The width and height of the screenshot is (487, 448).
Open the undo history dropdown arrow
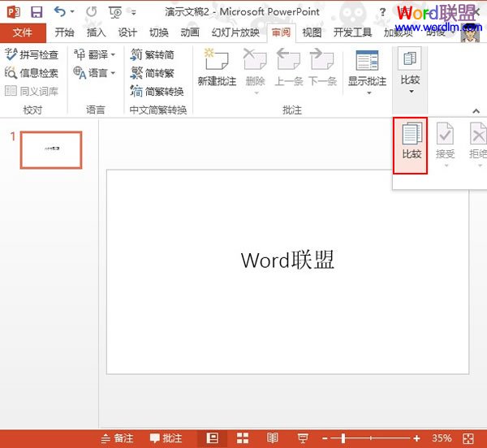click(72, 12)
